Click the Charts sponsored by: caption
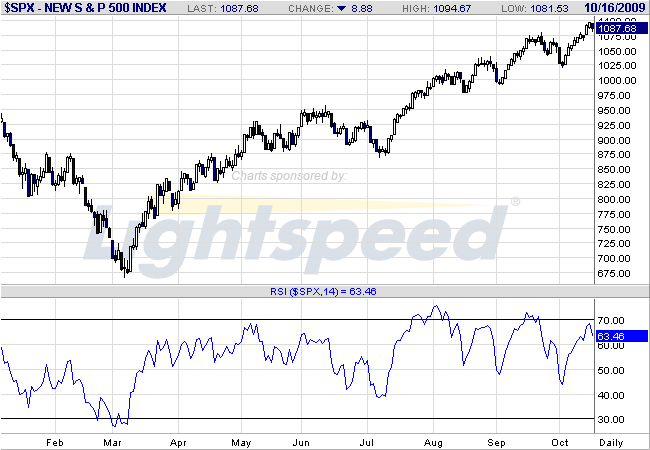Screen dimensions: 650x450 click(289, 176)
